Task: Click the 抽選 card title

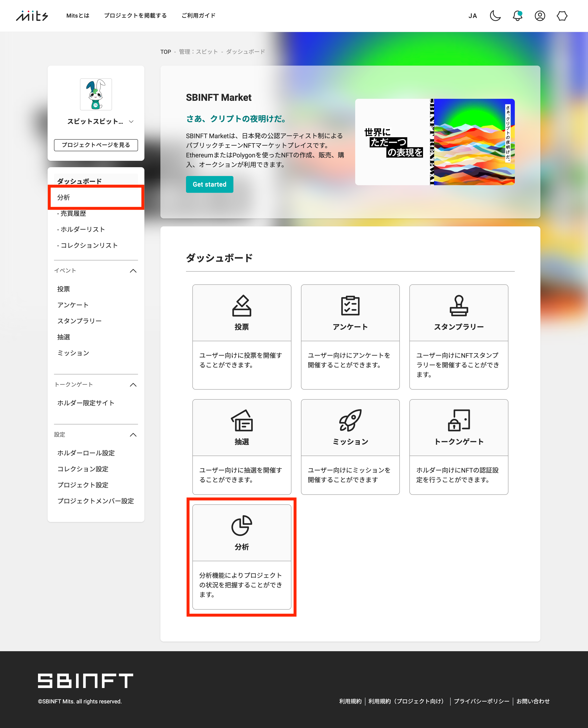Action: tap(242, 442)
